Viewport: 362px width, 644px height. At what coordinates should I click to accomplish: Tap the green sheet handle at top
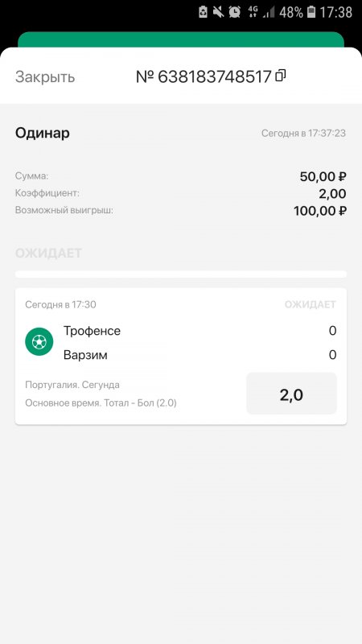coord(180,39)
